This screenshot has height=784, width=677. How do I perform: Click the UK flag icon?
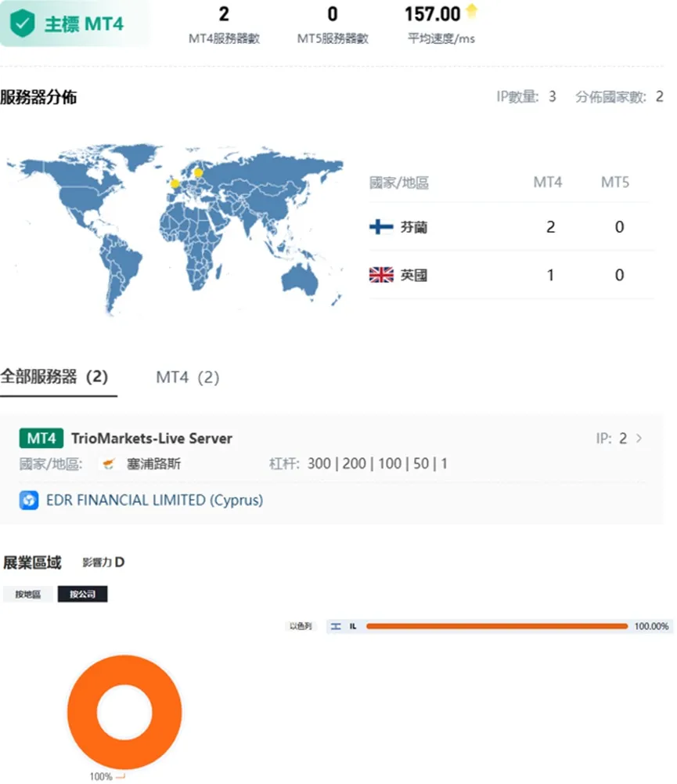[381, 275]
